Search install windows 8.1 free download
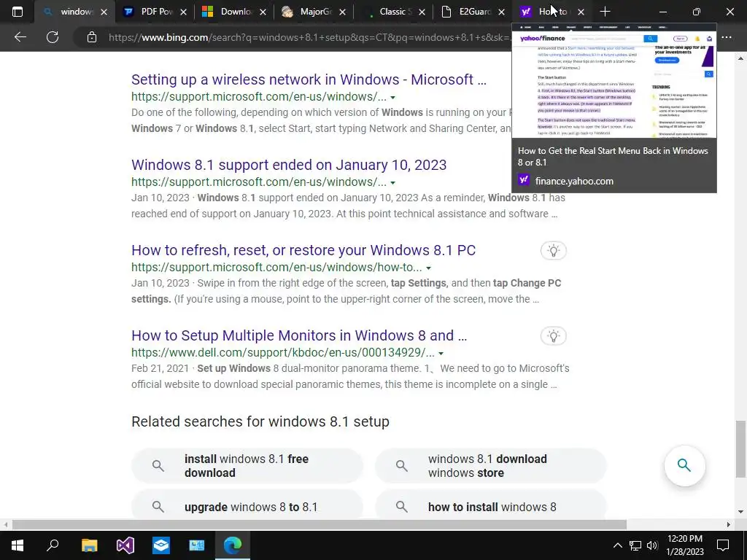Screen dimensions: 747x560 (x=247, y=466)
